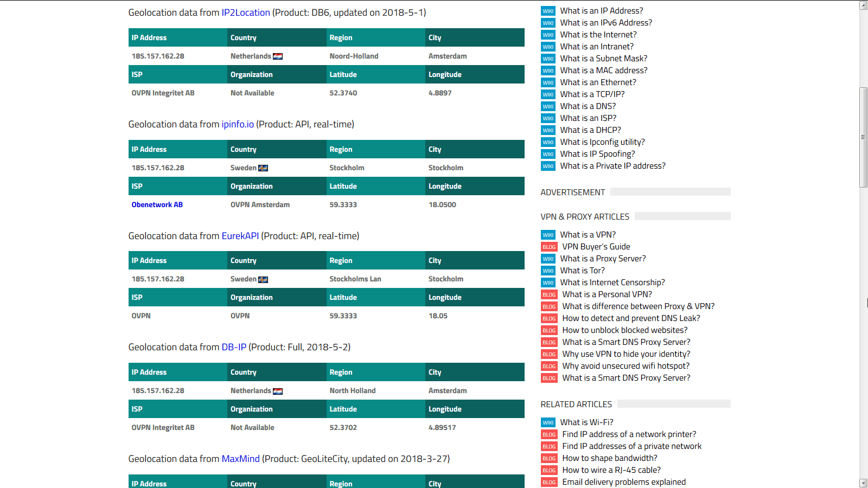Screen dimensions: 868x488
Task: Open the ipinfo.io link
Action: click(238, 124)
